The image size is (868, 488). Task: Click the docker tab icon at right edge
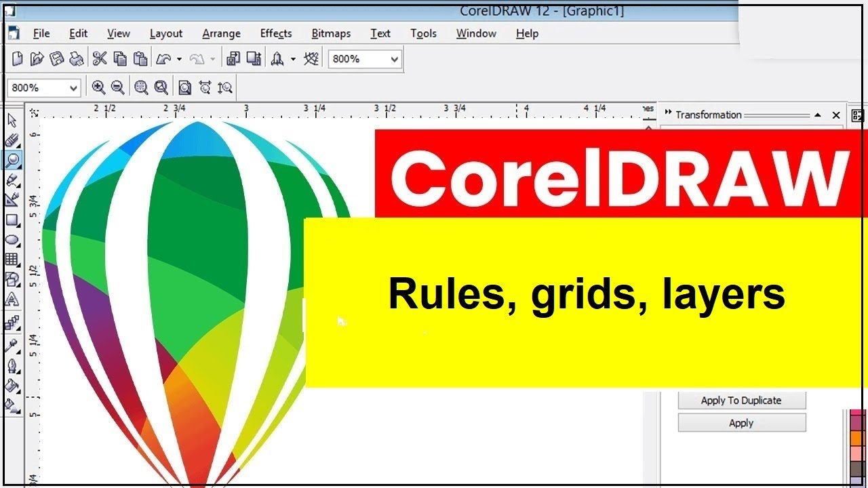(x=857, y=116)
